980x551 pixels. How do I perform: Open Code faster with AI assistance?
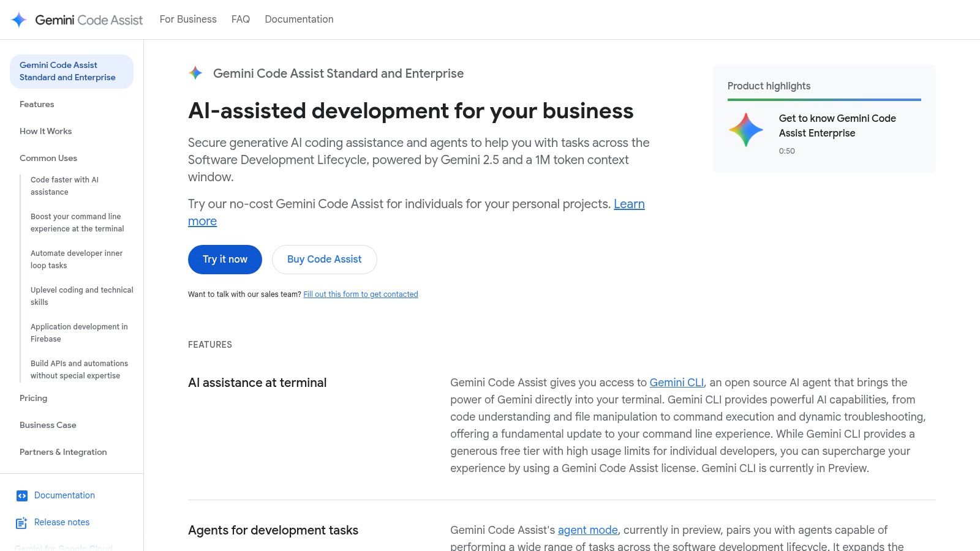point(64,186)
